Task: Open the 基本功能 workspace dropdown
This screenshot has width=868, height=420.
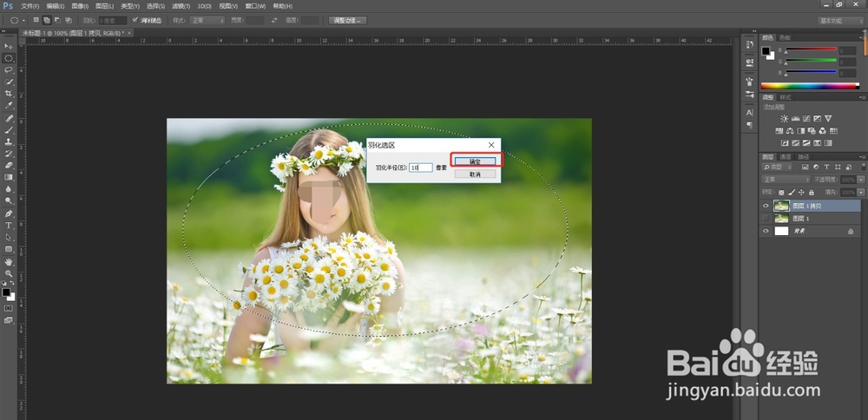Action: pyautogui.click(x=840, y=21)
